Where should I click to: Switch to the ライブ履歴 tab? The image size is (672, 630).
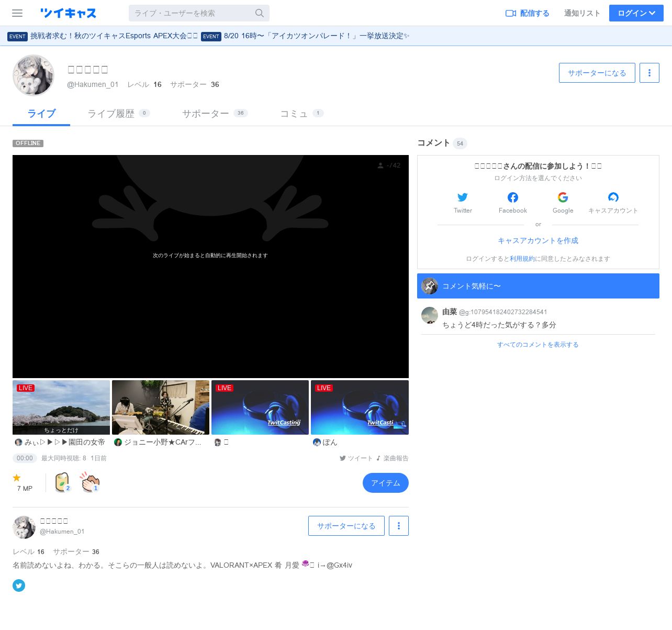point(111,114)
